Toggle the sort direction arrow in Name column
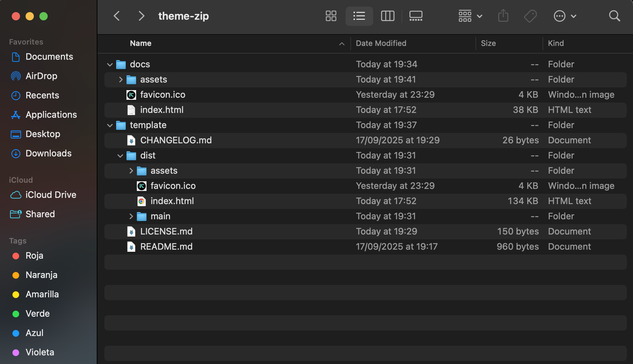The image size is (633, 364). [342, 44]
